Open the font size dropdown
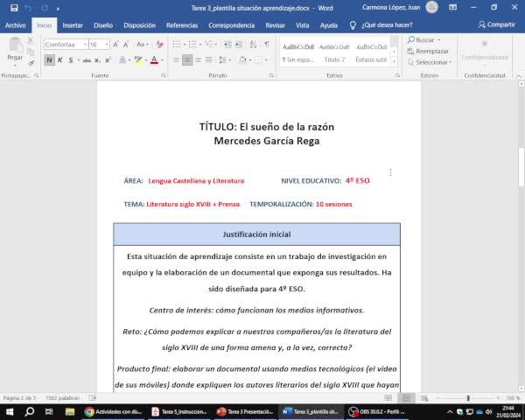 106,44
